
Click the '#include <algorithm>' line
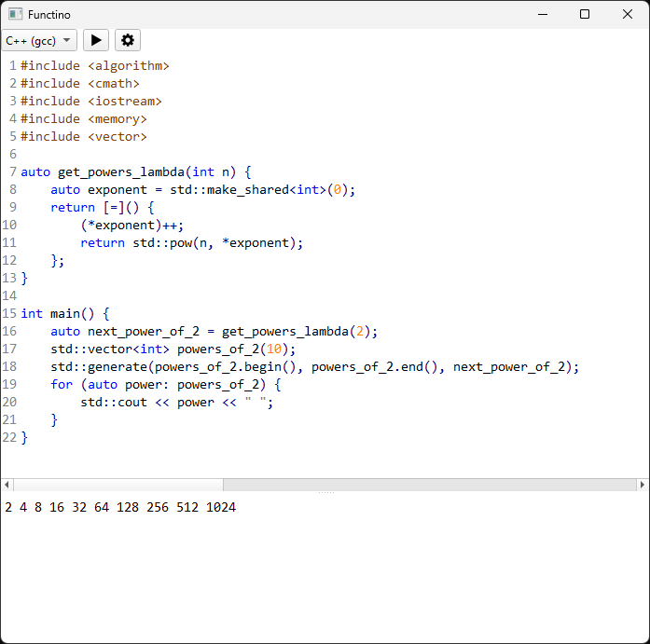(x=95, y=66)
